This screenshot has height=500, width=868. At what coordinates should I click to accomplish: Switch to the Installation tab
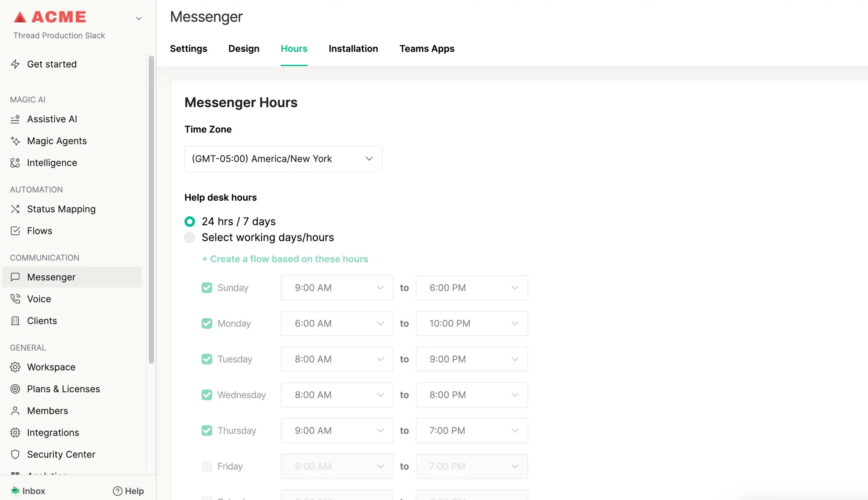point(353,49)
